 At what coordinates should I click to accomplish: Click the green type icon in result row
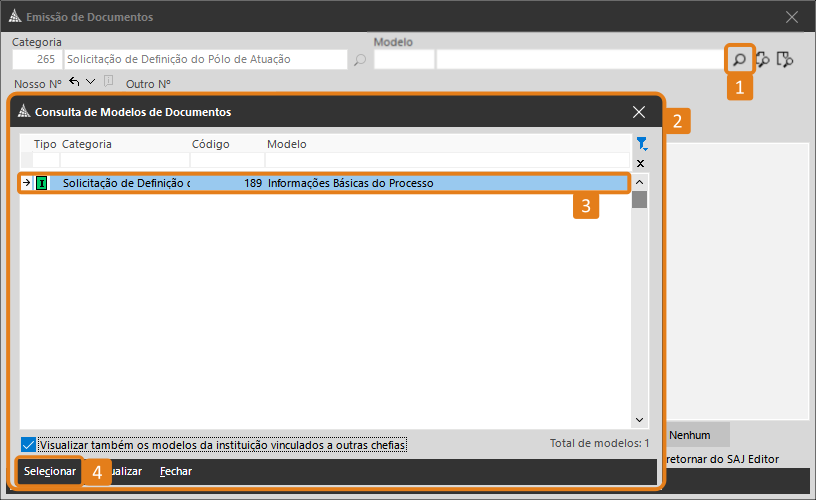42,183
